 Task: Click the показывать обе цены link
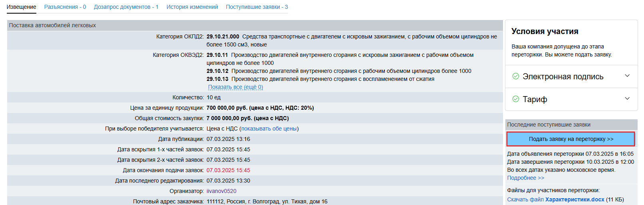[269, 129]
